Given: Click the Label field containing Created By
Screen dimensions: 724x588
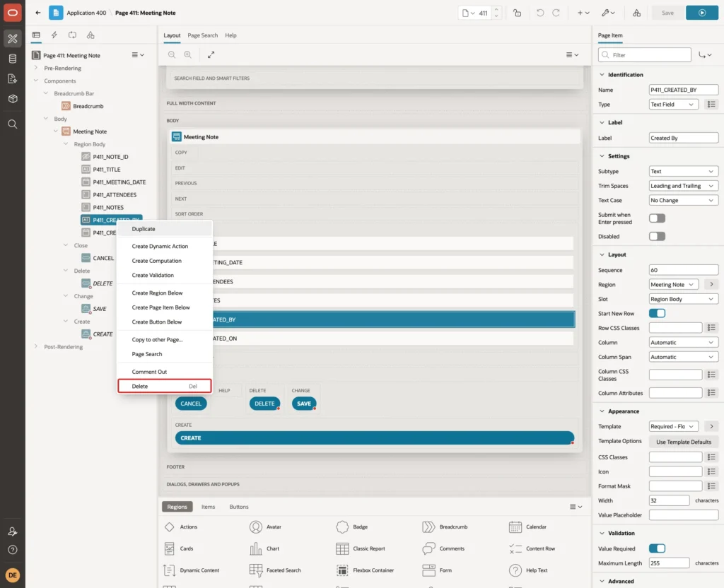Looking at the screenshot, I should point(684,138).
